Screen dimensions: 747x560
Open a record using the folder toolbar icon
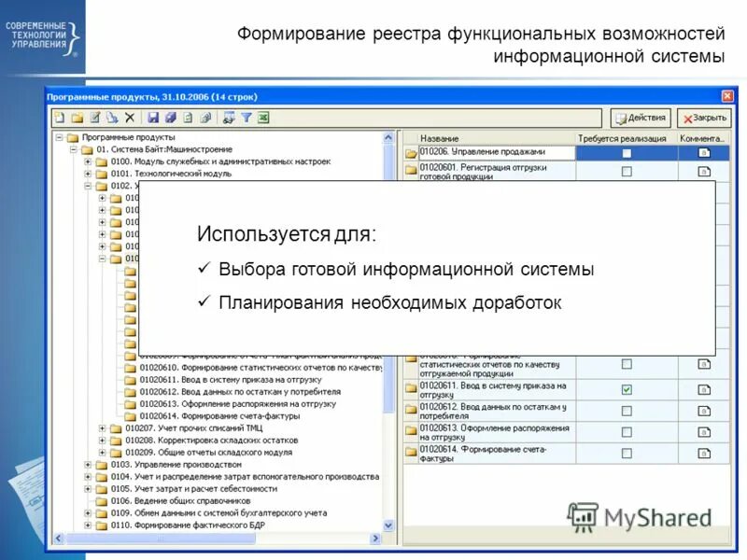[x=79, y=118]
